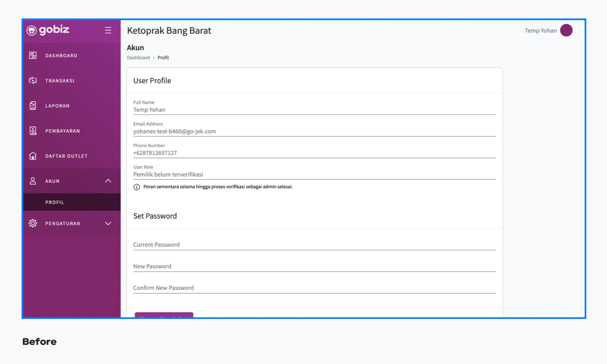
Task: Collapse sidebar with hamburger menu icon
Action: coord(108,30)
